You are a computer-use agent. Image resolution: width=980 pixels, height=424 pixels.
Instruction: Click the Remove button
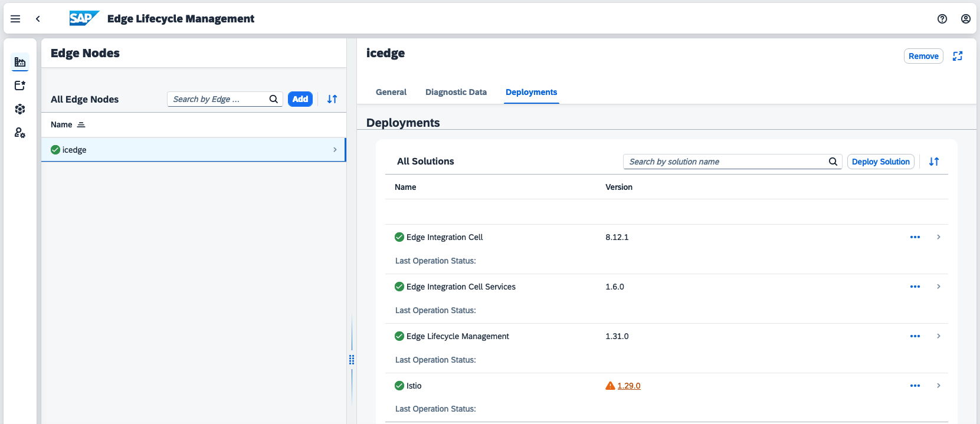[x=923, y=56]
